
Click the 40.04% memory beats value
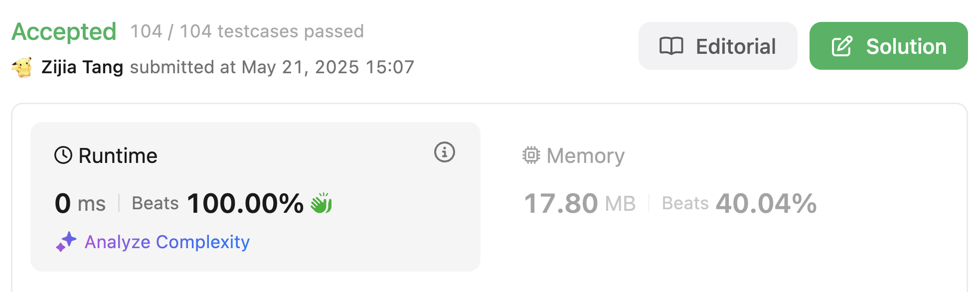[x=766, y=203]
